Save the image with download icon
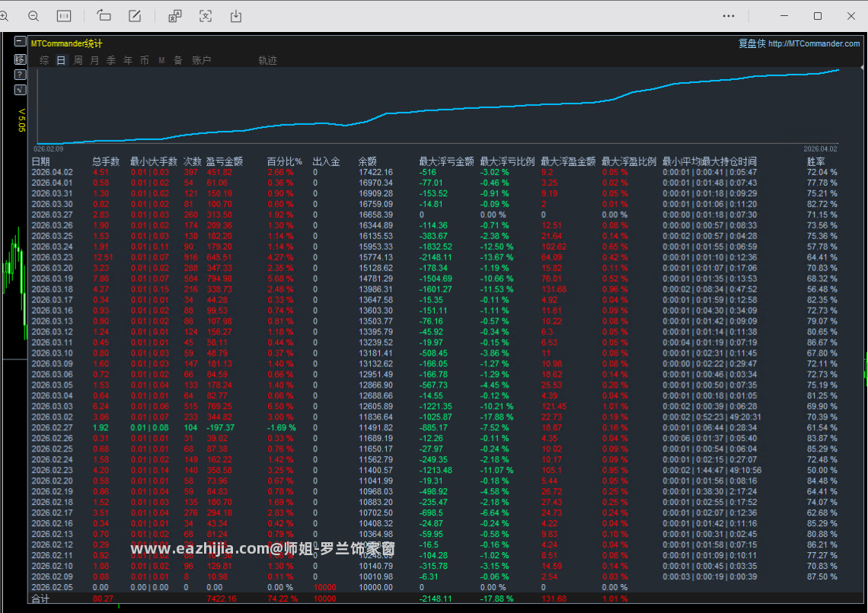868x613 pixels. [x=236, y=16]
